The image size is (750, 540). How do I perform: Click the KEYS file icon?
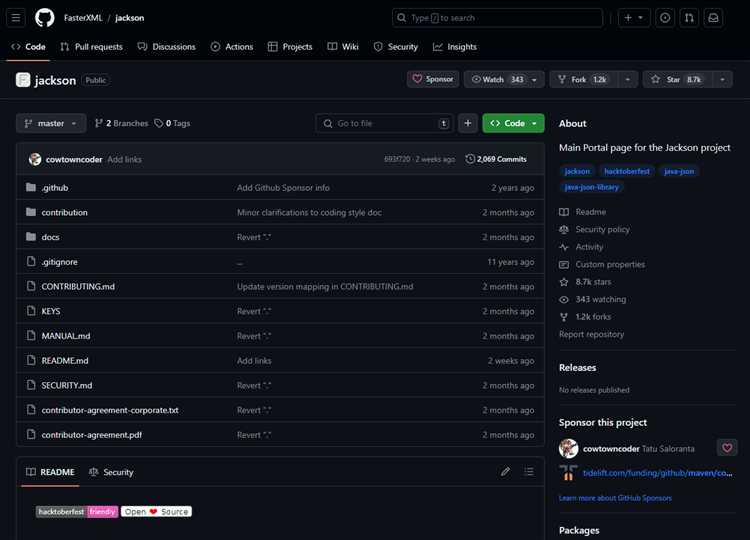click(31, 311)
